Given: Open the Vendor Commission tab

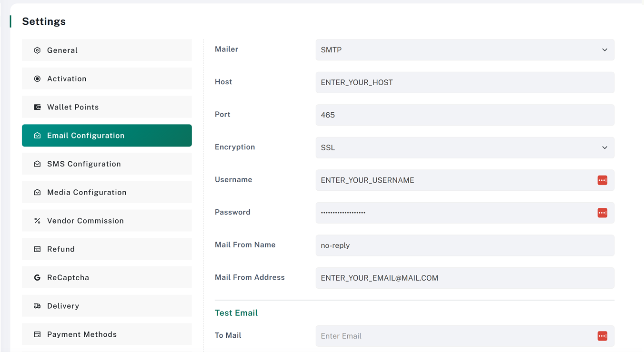Looking at the screenshot, I should point(107,221).
